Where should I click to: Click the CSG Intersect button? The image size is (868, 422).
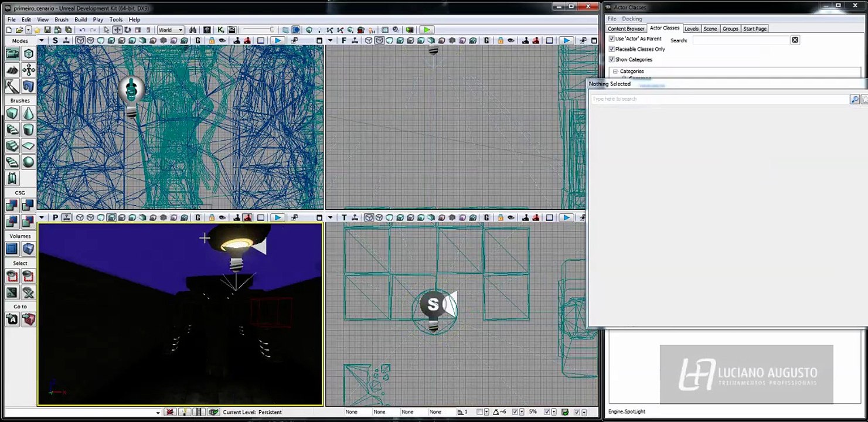[x=12, y=222]
